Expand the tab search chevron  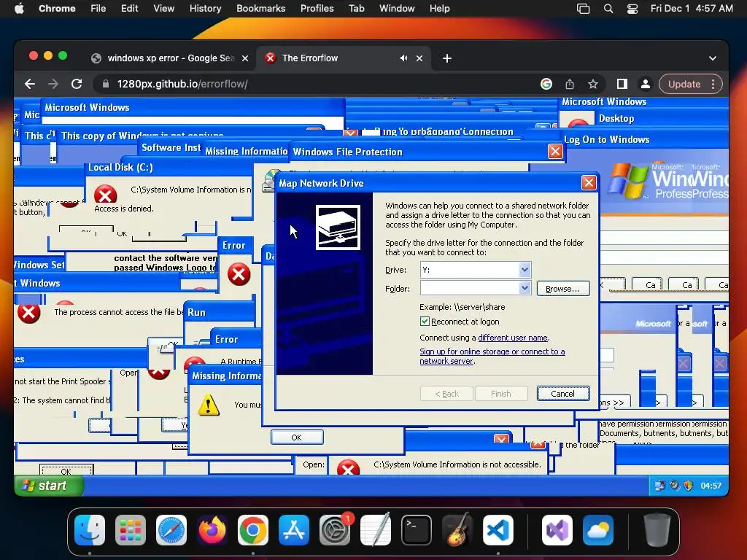click(x=712, y=58)
